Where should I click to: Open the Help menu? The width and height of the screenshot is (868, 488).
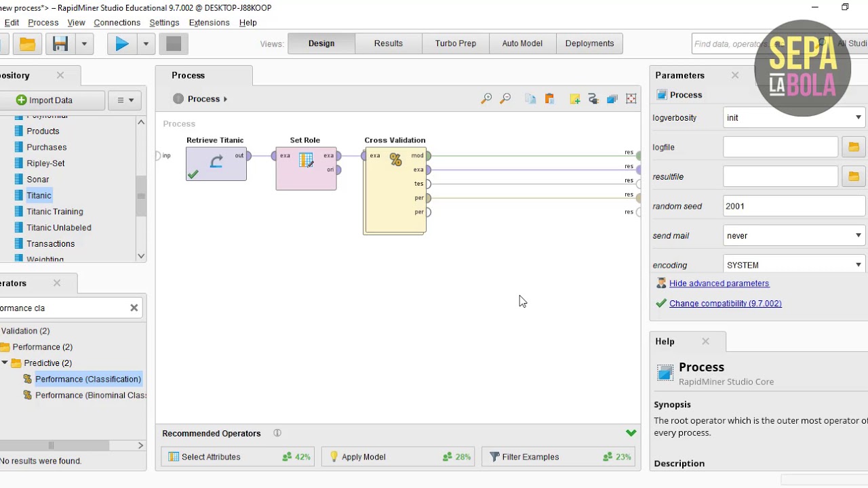point(248,22)
